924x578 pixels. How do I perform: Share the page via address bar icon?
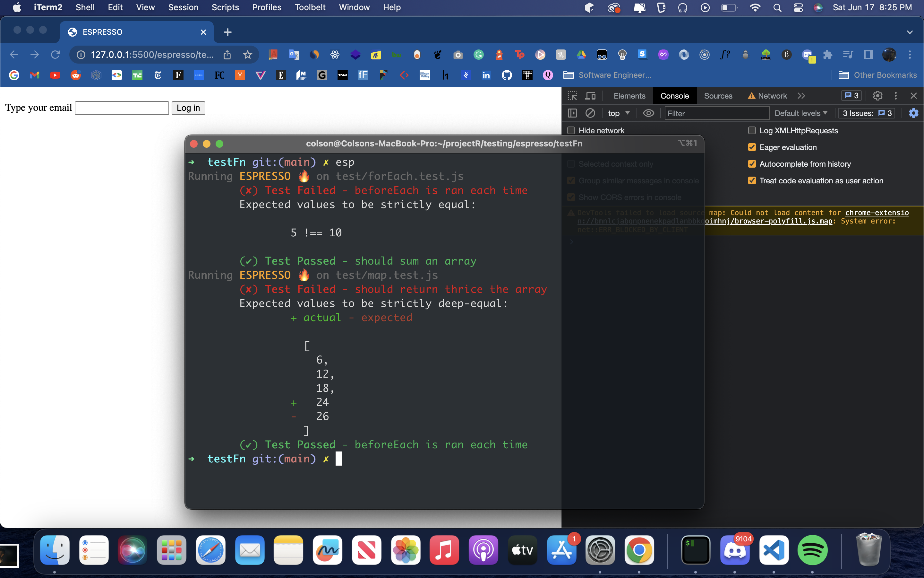227,55
